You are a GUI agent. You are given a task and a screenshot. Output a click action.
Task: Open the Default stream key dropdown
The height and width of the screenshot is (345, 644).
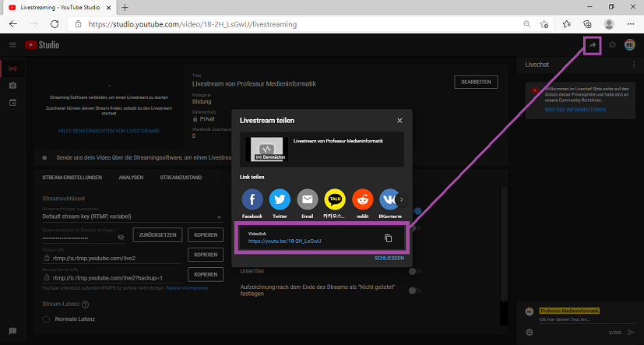coord(132,217)
